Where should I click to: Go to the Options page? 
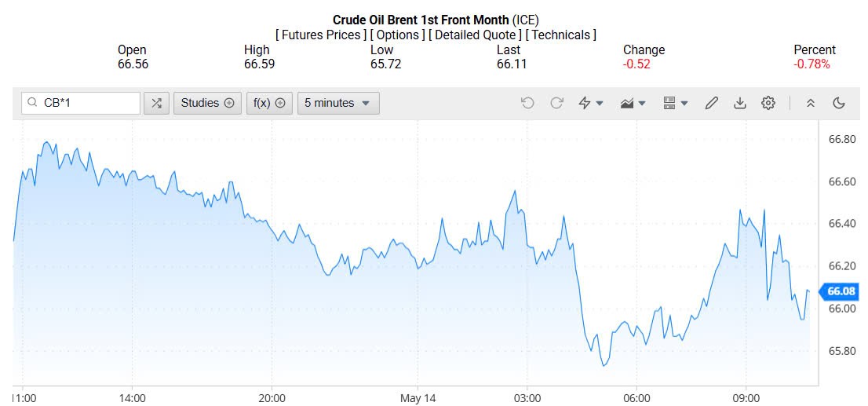point(397,35)
